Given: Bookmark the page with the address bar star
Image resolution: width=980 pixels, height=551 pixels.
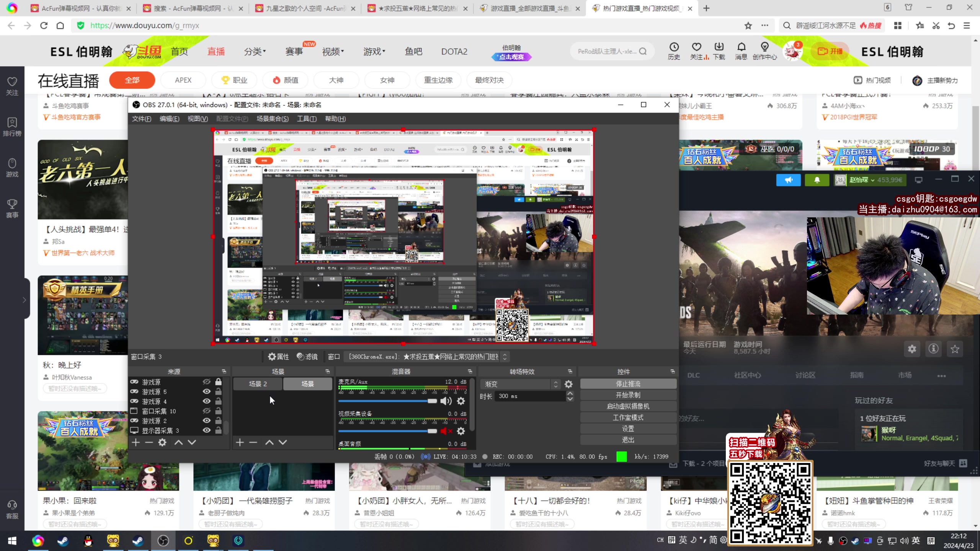Looking at the screenshot, I should [x=748, y=26].
